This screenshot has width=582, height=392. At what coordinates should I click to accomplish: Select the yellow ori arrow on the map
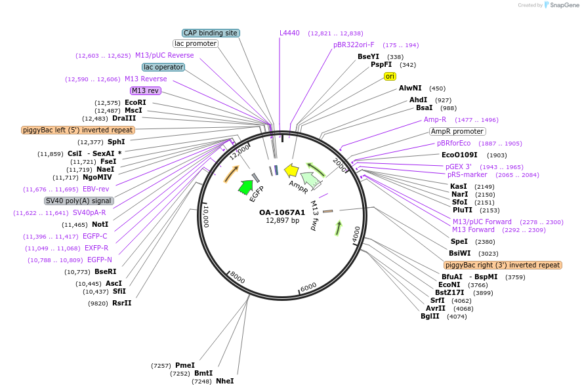291,171
